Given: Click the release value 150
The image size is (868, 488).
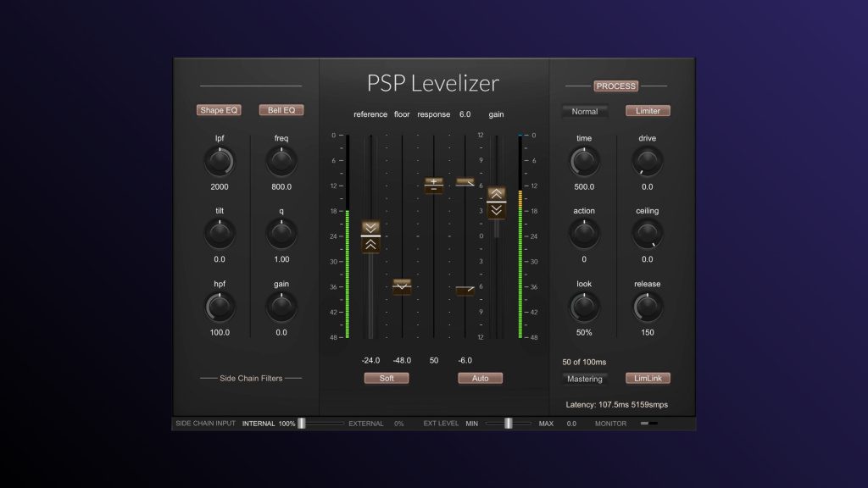Looking at the screenshot, I should pyautogui.click(x=647, y=332).
